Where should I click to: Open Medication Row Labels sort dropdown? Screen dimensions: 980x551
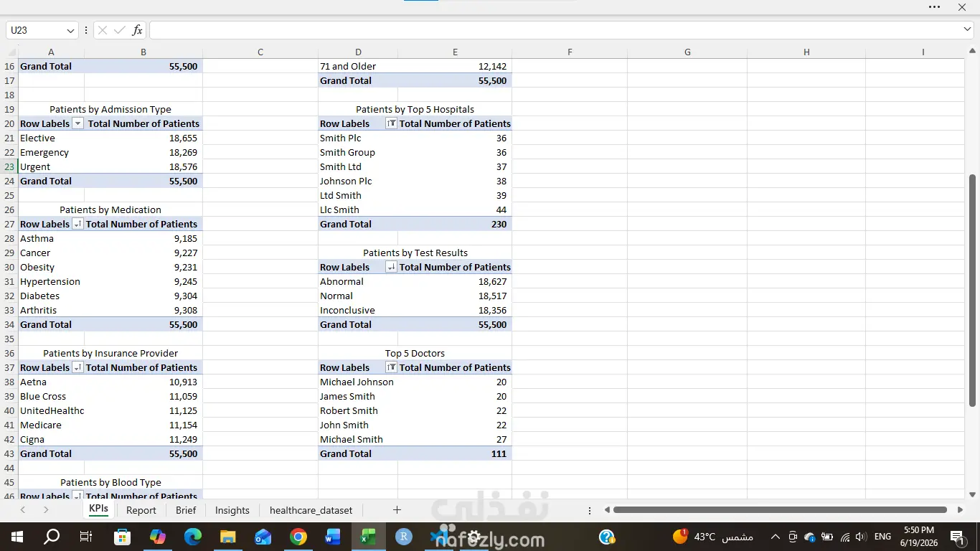[77, 224]
